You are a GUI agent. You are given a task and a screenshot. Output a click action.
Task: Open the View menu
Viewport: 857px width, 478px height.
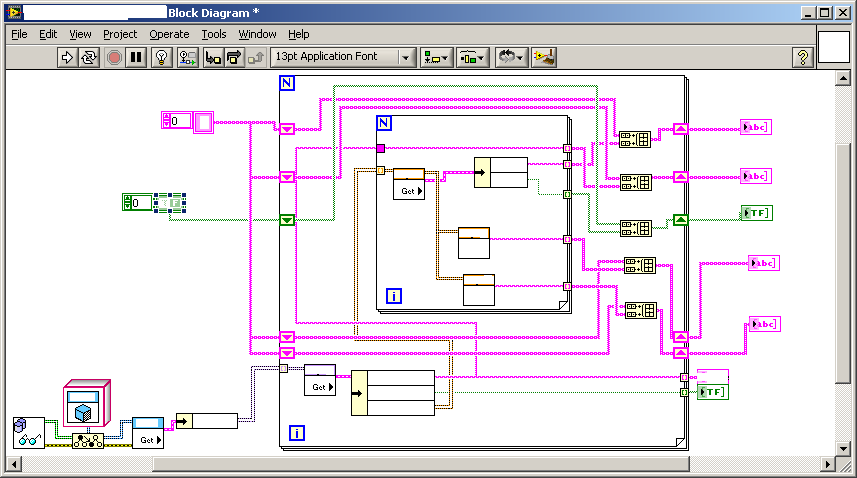[80, 34]
